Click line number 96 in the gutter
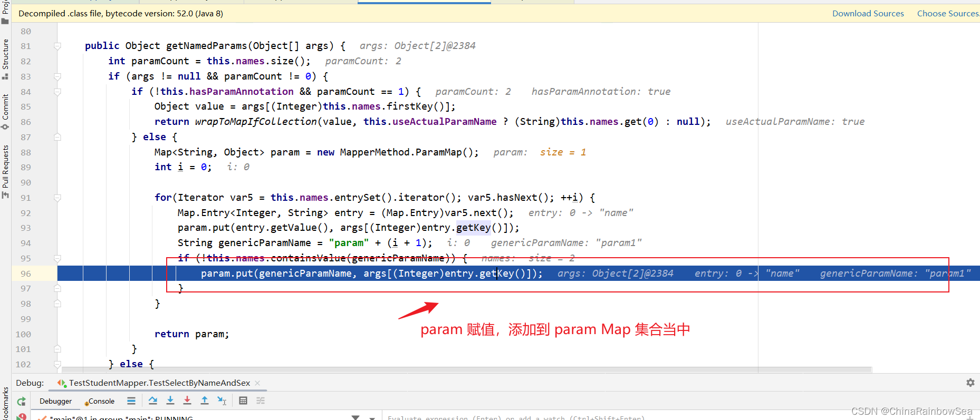Screen dimensions: 980x420 point(26,274)
